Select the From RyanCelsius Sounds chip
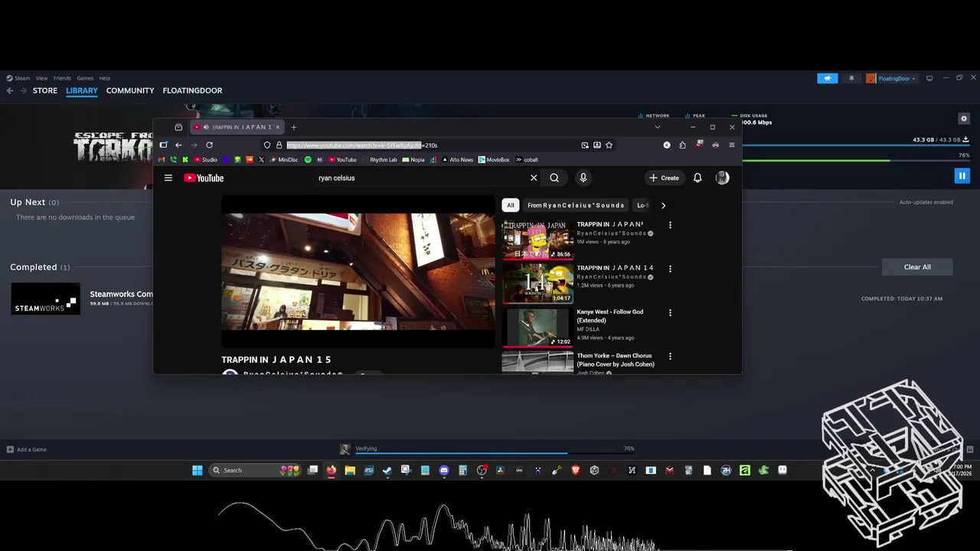Image resolution: width=980 pixels, height=551 pixels. point(576,205)
